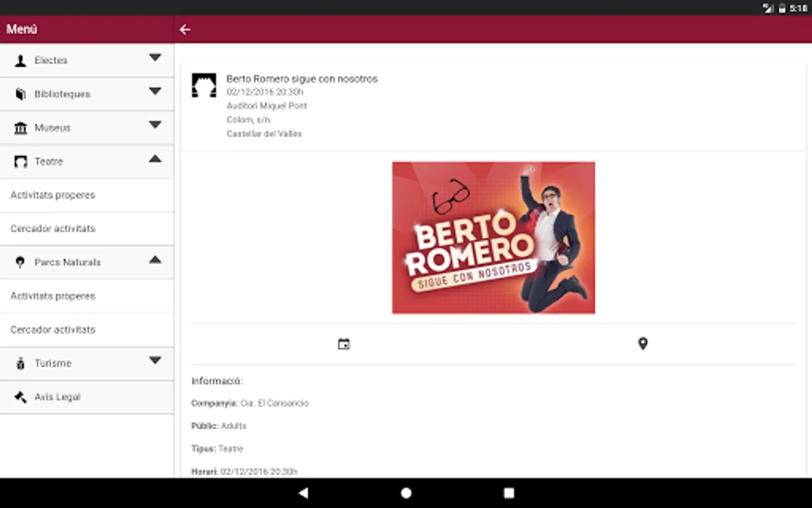Select the Museus menu label
812x508 pixels.
click(x=52, y=128)
